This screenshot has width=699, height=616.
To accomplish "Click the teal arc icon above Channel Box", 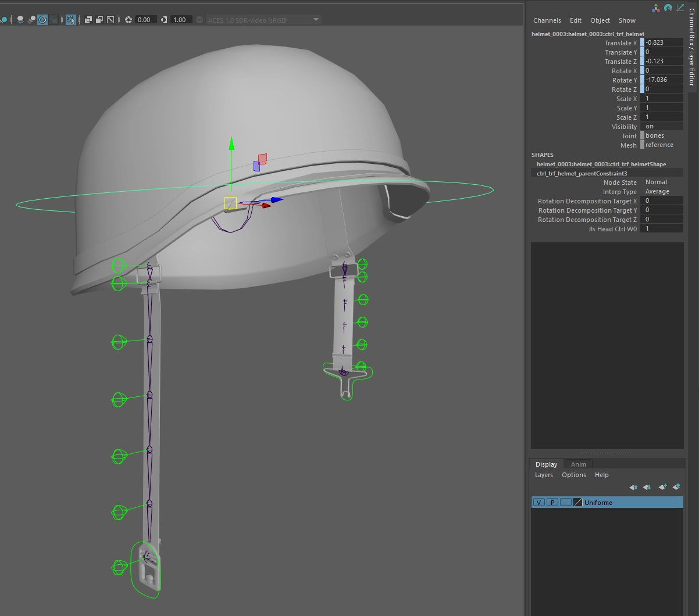I will pyautogui.click(x=668, y=8).
